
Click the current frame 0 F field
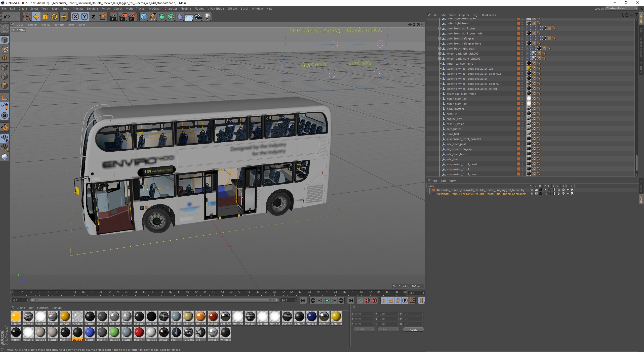click(x=20, y=300)
